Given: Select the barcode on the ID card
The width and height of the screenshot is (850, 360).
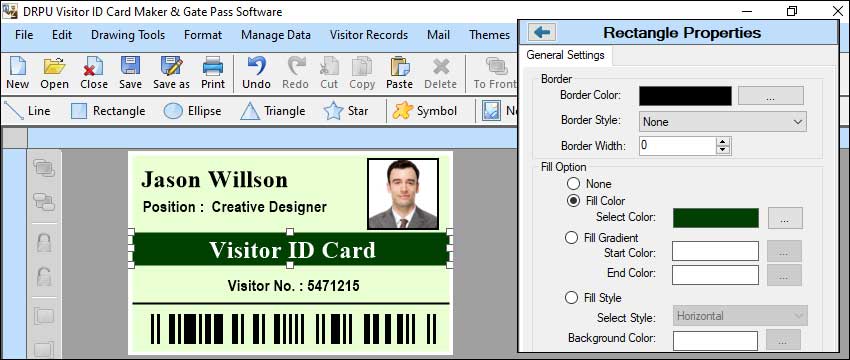Looking at the screenshot, I should pos(293,329).
